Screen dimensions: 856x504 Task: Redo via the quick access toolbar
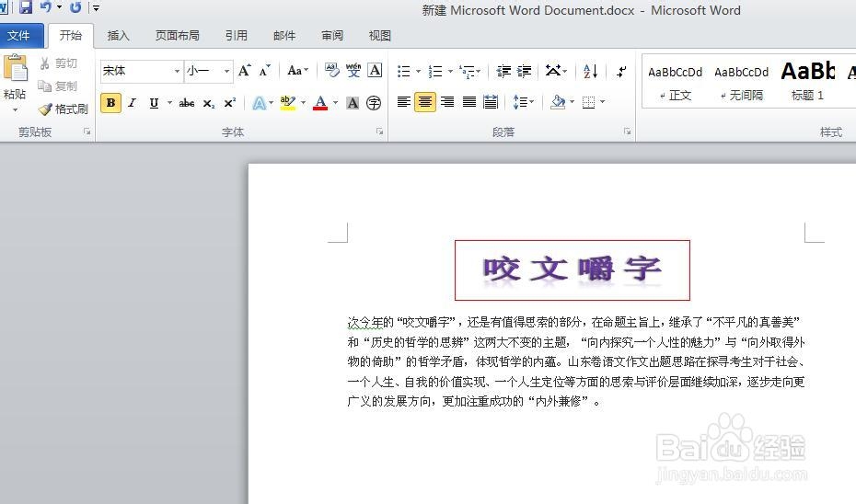pos(75,7)
